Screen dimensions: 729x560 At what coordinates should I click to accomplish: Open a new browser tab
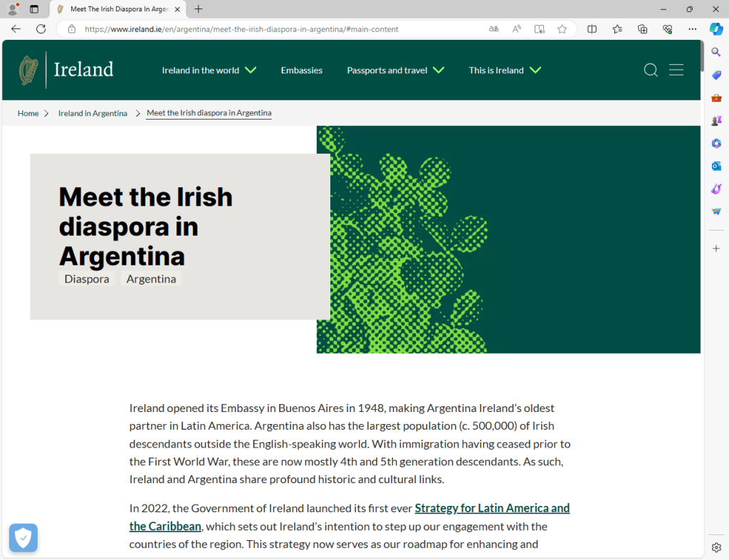[199, 9]
